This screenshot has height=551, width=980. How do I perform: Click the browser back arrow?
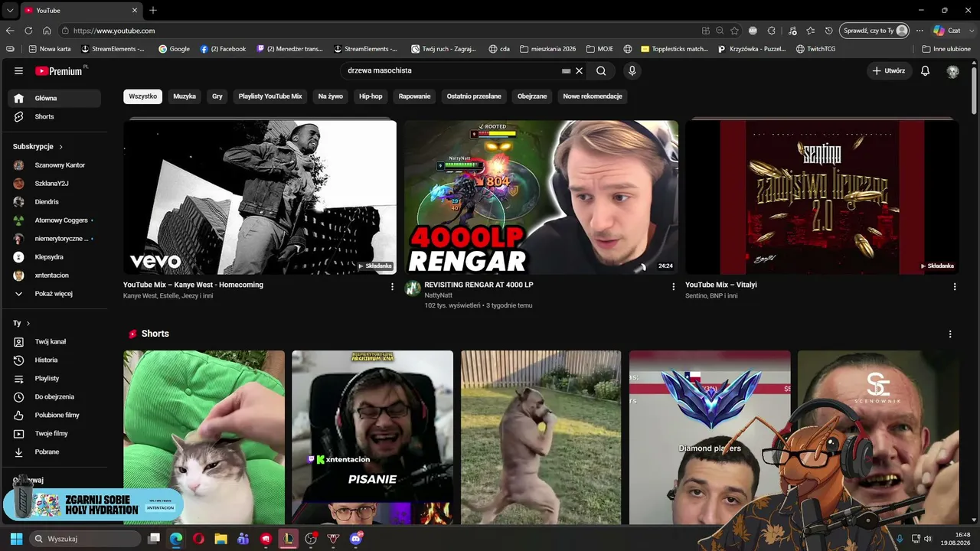point(10,31)
